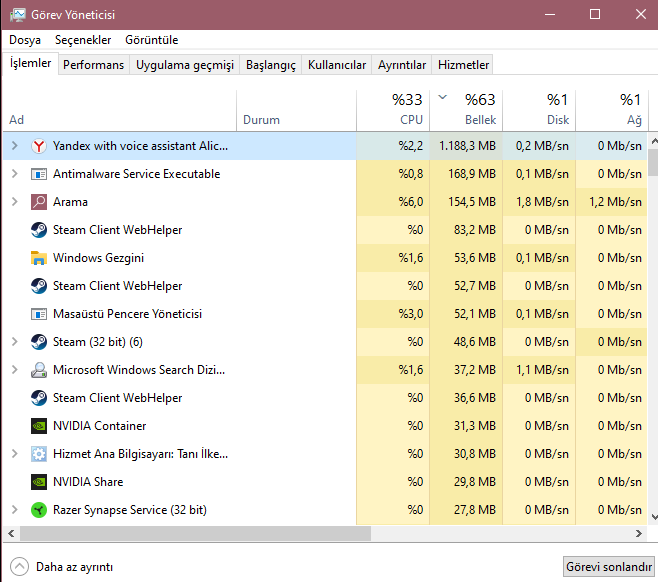
Task: Sort by the Durum column header
Action: (x=296, y=111)
